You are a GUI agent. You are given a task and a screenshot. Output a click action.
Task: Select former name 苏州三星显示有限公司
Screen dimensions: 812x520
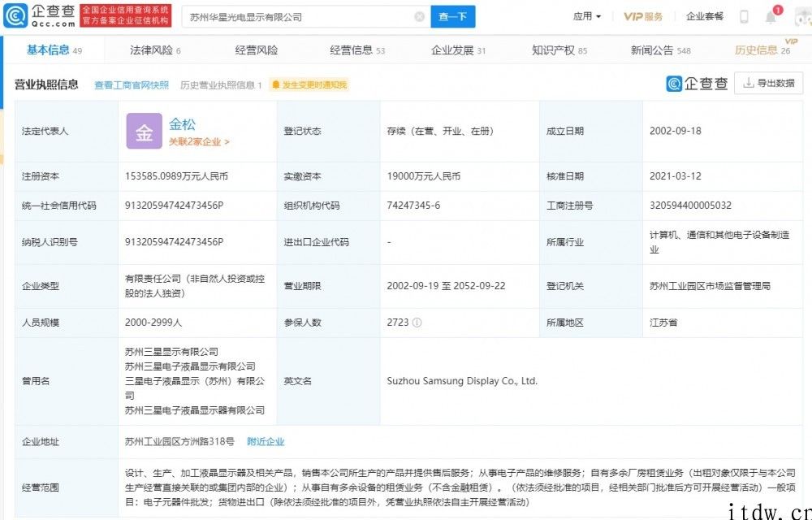171,352
